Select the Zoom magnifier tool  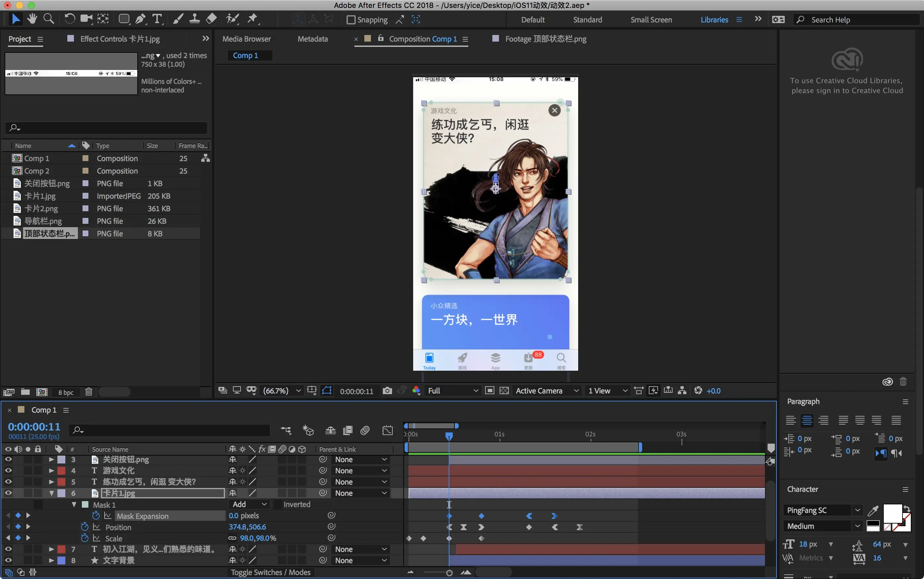[49, 19]
